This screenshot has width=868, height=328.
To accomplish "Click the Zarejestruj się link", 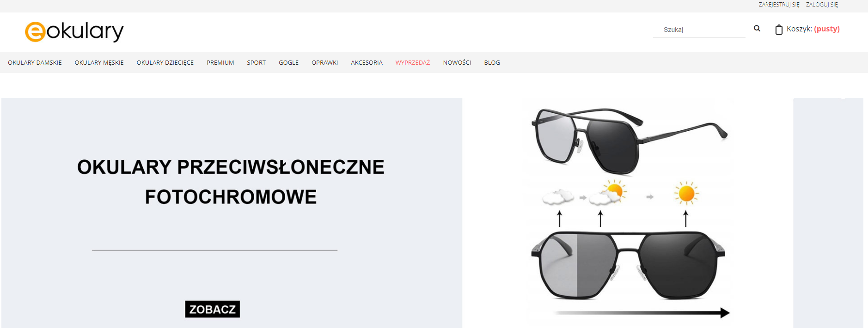I will click(x=779, y=5).
